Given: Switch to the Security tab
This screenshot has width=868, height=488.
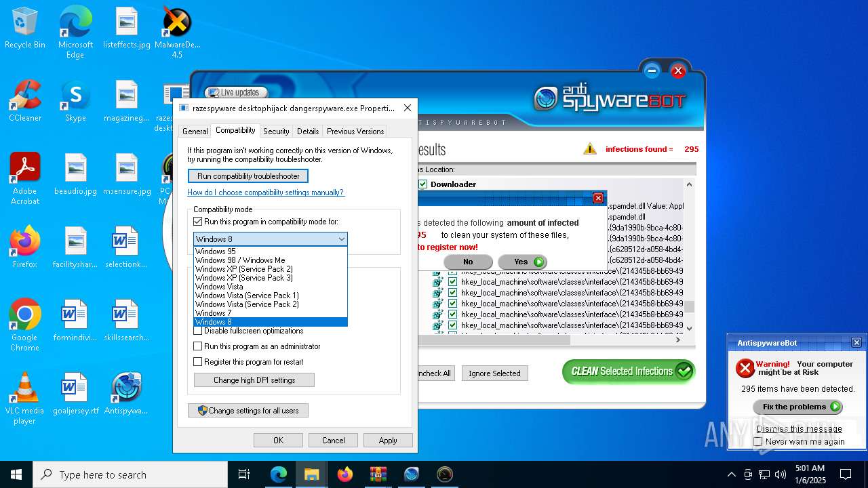Looking at the screenshot, I should [x=276, y=131].
